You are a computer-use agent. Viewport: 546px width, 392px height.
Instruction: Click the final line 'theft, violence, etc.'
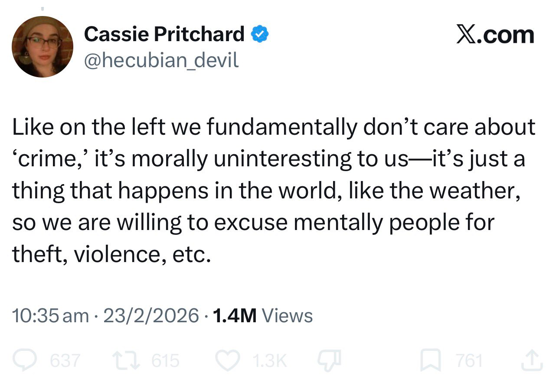click(x=111, y=255)
